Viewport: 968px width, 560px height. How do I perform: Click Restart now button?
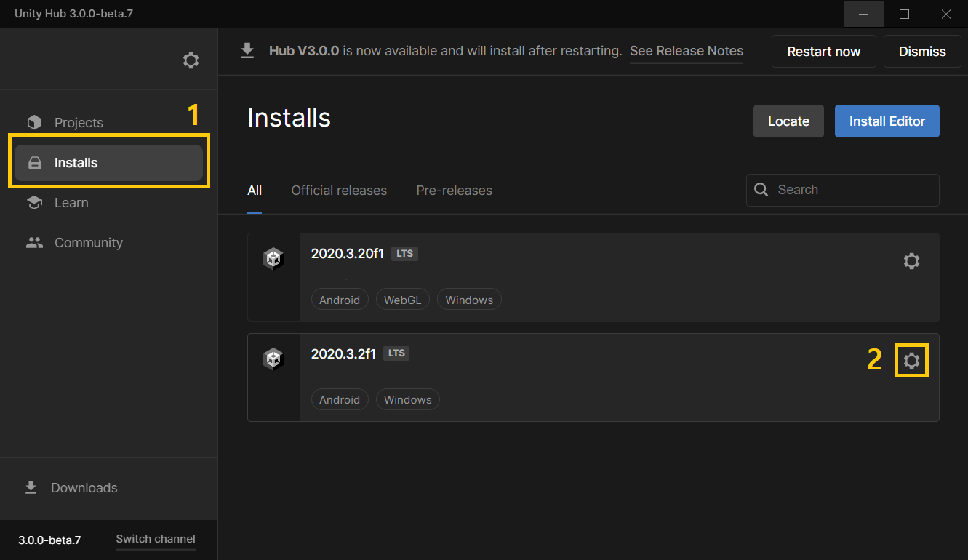click(824, 52)
